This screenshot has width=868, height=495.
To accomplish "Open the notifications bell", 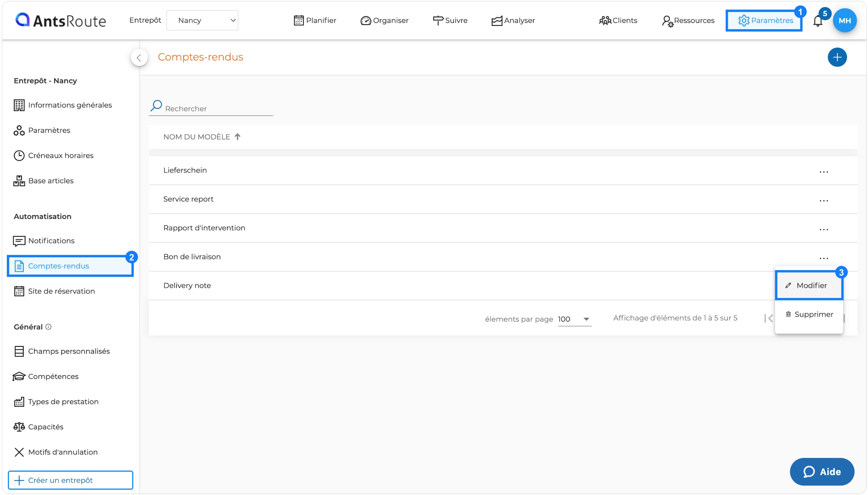I will 818,21.
